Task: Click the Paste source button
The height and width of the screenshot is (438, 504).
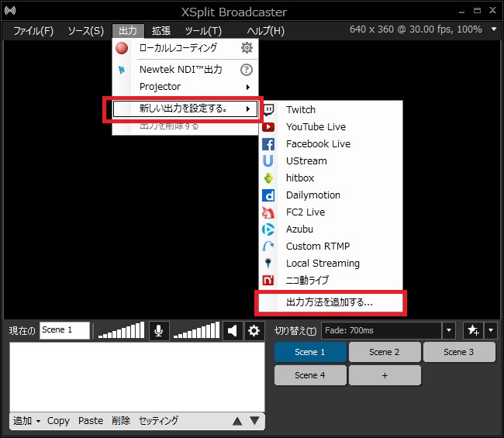Action: pos(91,421)
